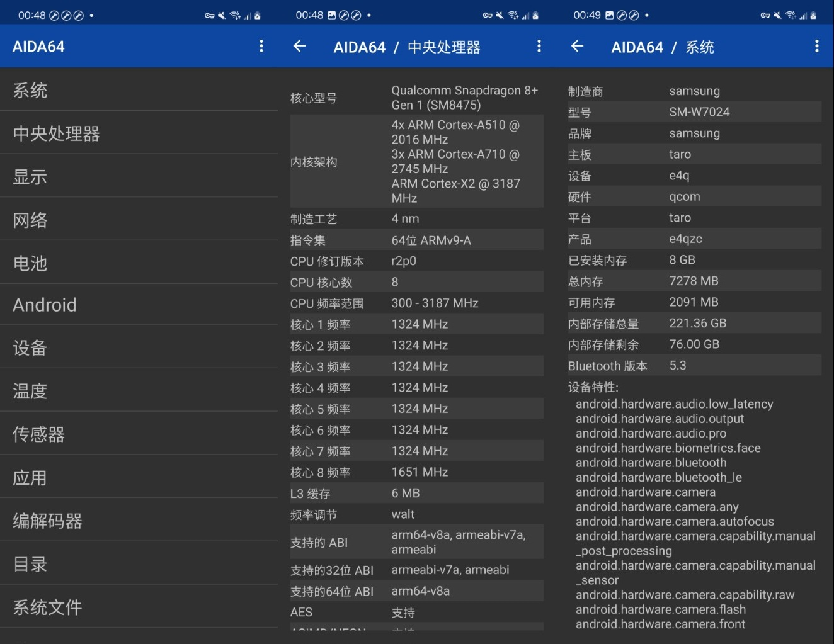Open the 编解码器 menu entry
The image size is (834, 644).
click(x=139, y=521)
